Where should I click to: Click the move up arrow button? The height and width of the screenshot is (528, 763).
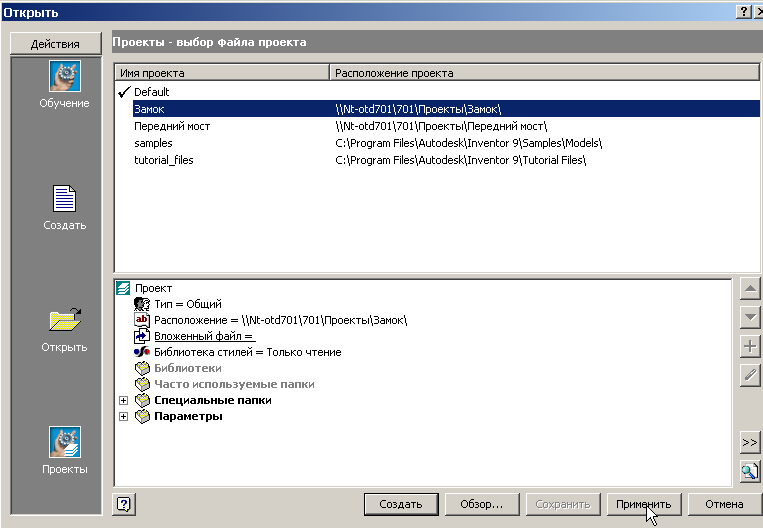750,289
